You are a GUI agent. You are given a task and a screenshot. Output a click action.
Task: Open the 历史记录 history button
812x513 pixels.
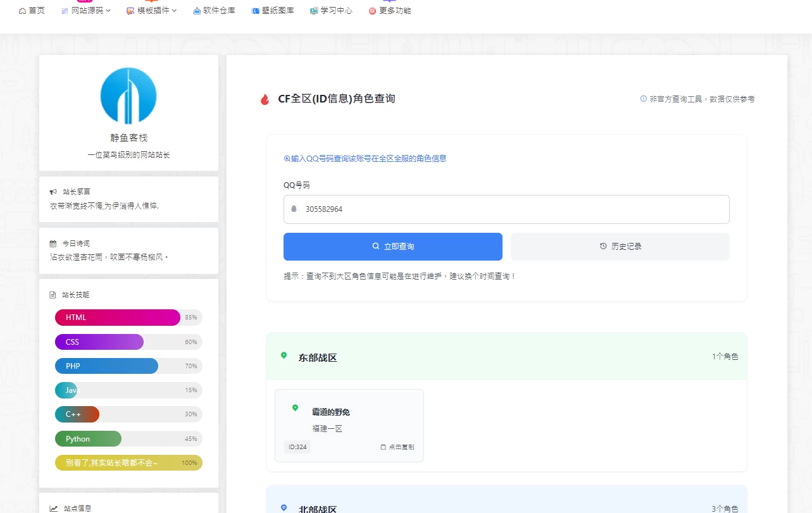tap(620, 247)
